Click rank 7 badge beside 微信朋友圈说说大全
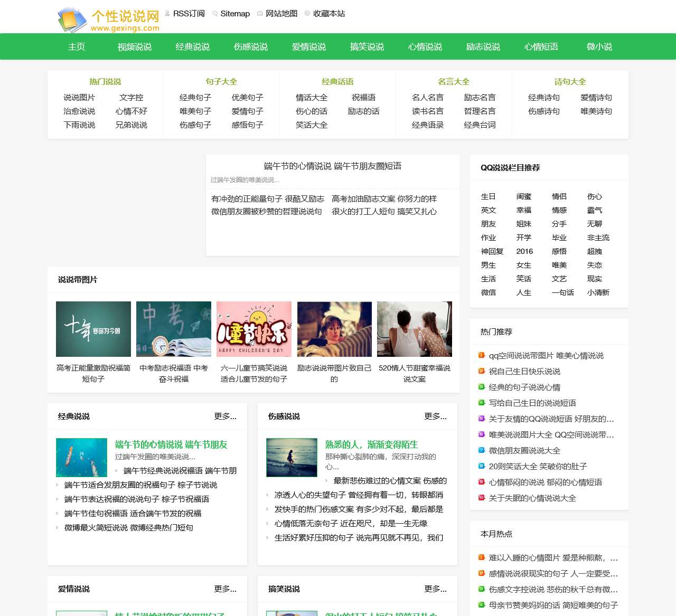 (x=482, y=450)
